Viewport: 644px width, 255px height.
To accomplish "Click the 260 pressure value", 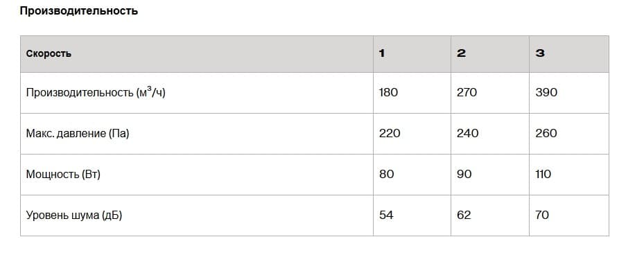I will coord(546,134).
